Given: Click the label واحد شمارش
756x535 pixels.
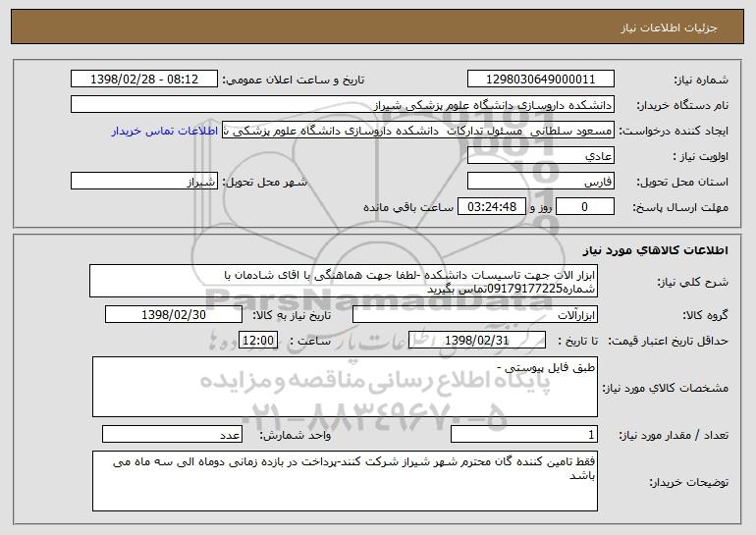Looking at the screenshot, I should (x=296, y=435).
